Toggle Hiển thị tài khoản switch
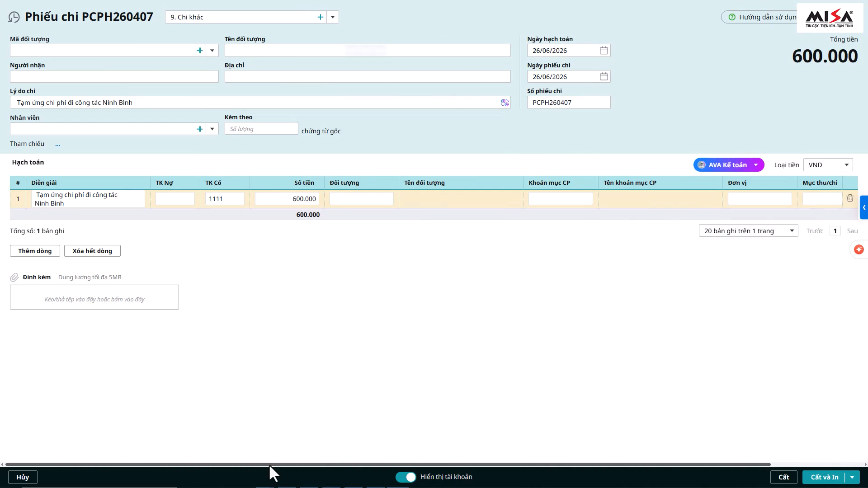This screenshot has width=868, height=488. pyautogui.click(x=406, y=477)
